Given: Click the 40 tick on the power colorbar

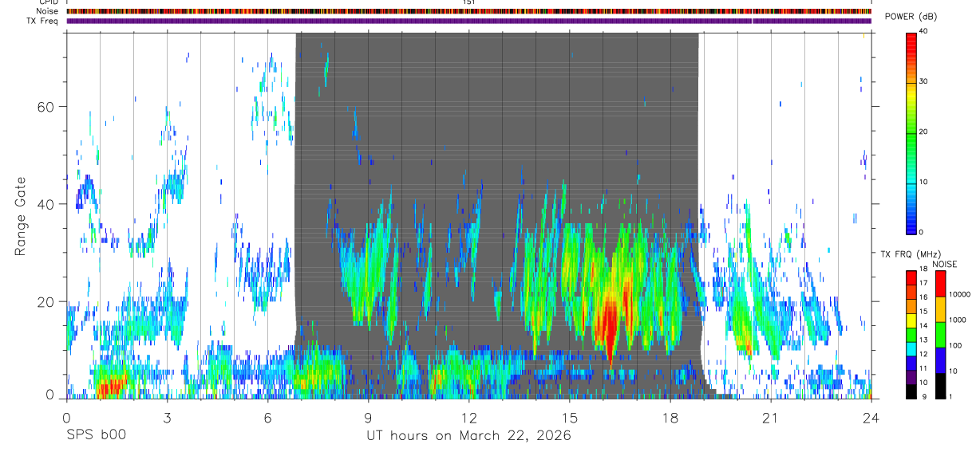Looking at the screenshot, I should coord(925,31).
